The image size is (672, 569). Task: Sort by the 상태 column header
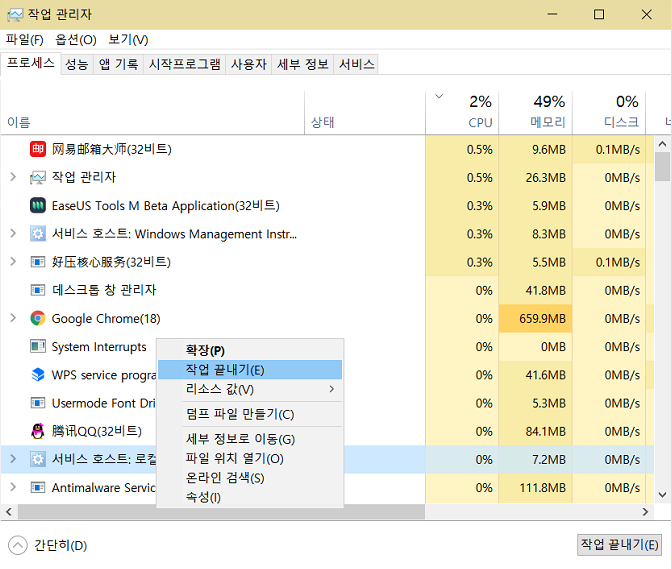365,113
